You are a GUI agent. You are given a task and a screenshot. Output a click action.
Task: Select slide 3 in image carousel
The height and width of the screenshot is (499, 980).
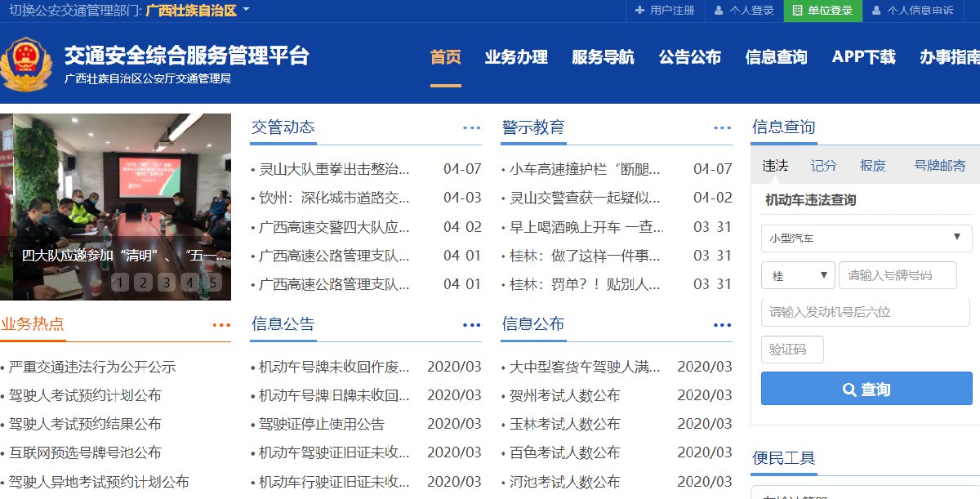click(x=167, y=283)
